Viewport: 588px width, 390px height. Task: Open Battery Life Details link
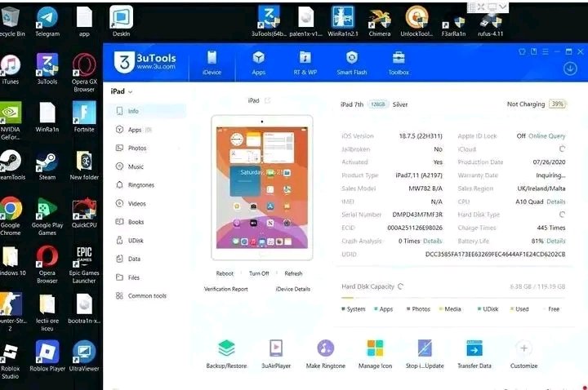[x=556, y=241]
